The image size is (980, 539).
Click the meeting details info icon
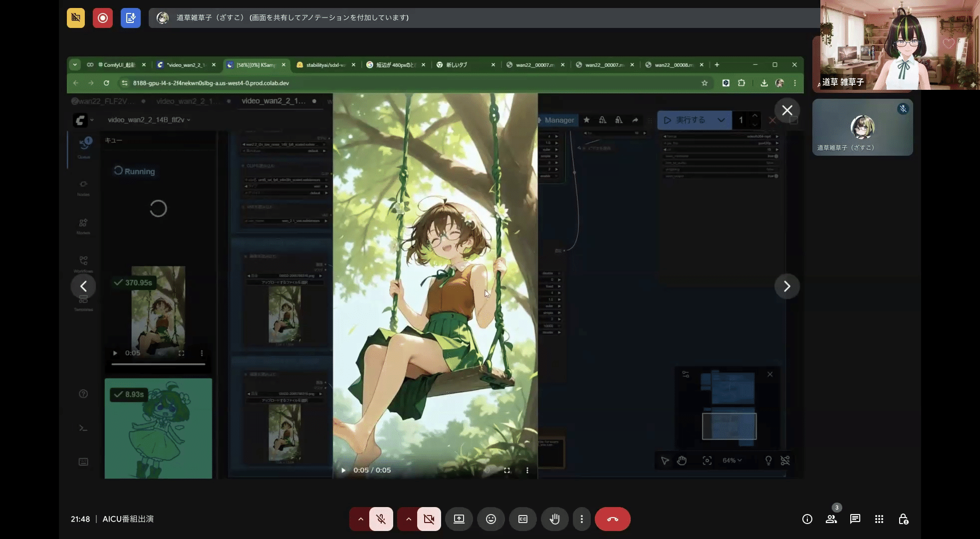click(x=807, y=519)
